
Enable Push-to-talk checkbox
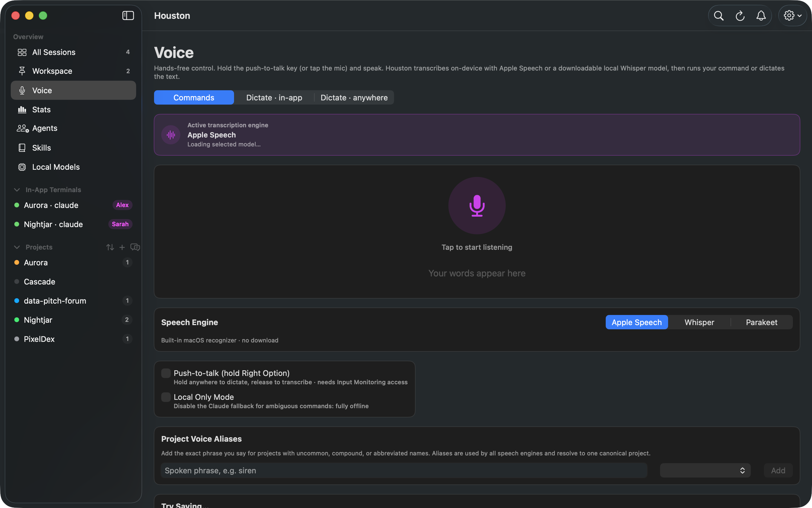pyautogui.click(x=166, y=373)
